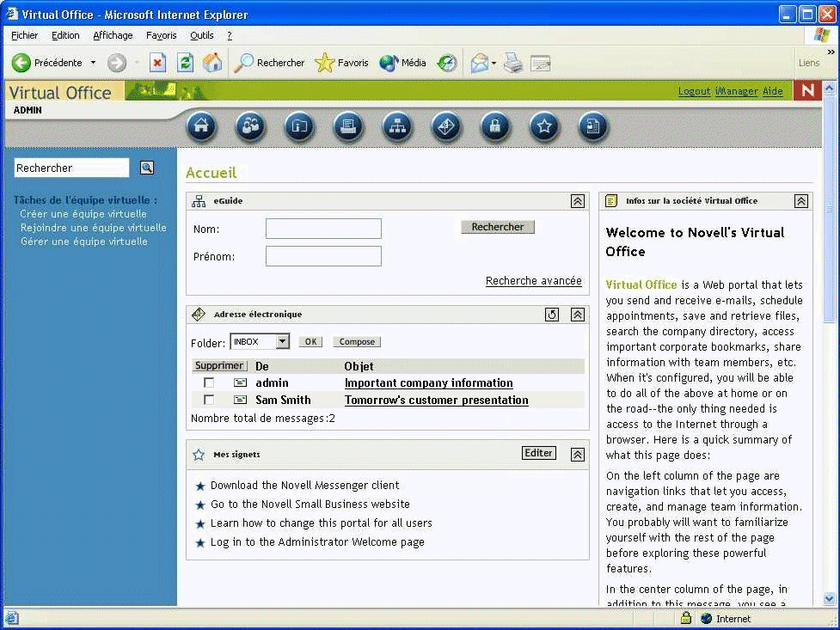Open the Fichier menu
This screenshot has height=630, width=840.
24,35
